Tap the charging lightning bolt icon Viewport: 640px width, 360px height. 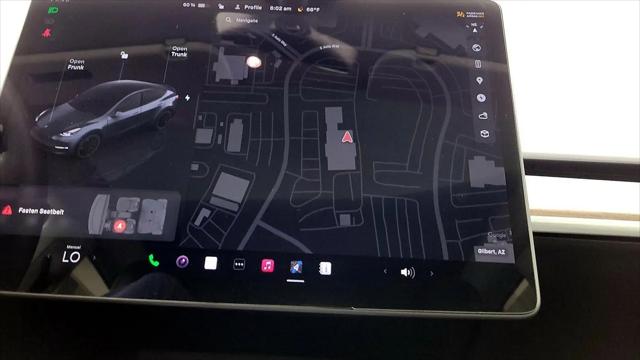(x=187, y=98)
